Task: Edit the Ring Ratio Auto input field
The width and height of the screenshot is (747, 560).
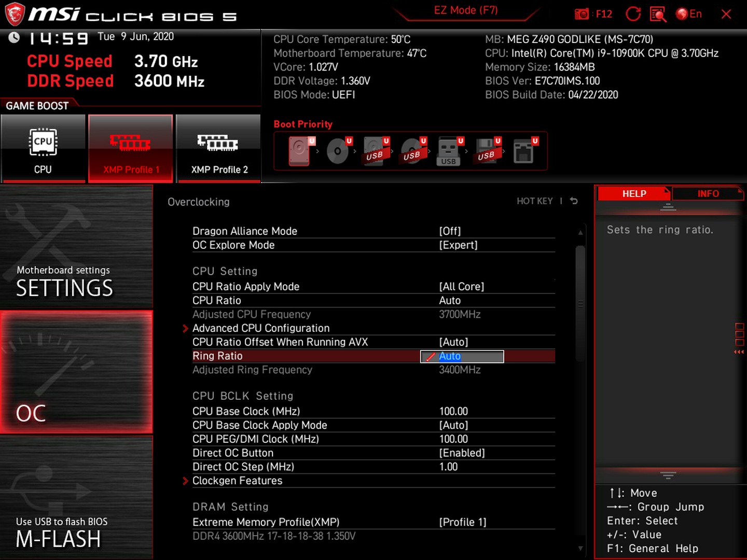Action: (462, 356)
